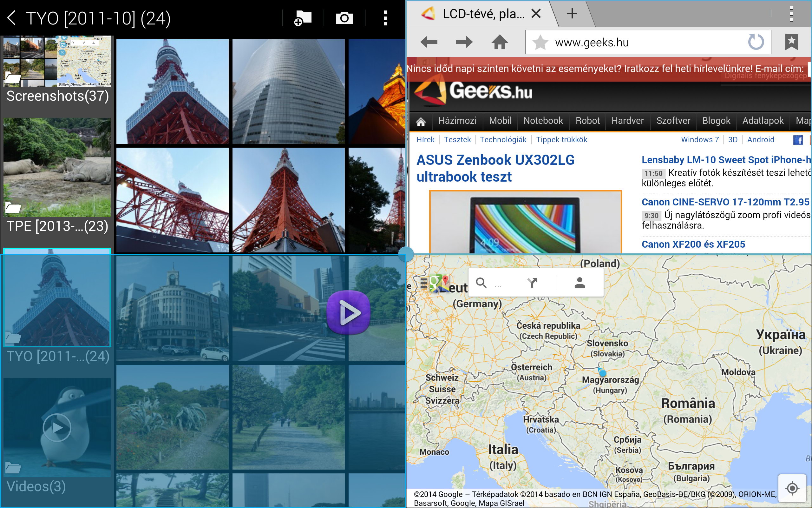The width and height of the screenshot is (812, 508).
Task: Follow the Technológiák link
Action: point(503,140)
